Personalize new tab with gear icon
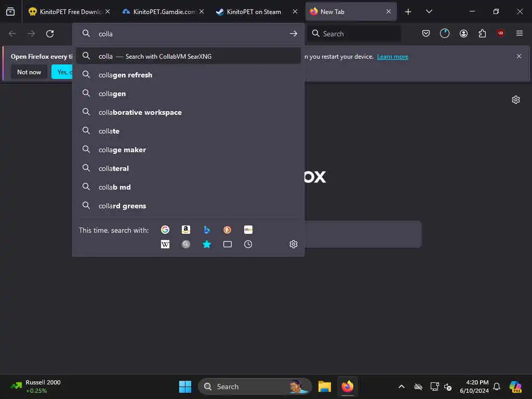This screenshot has height=399, width=532. 516,100
